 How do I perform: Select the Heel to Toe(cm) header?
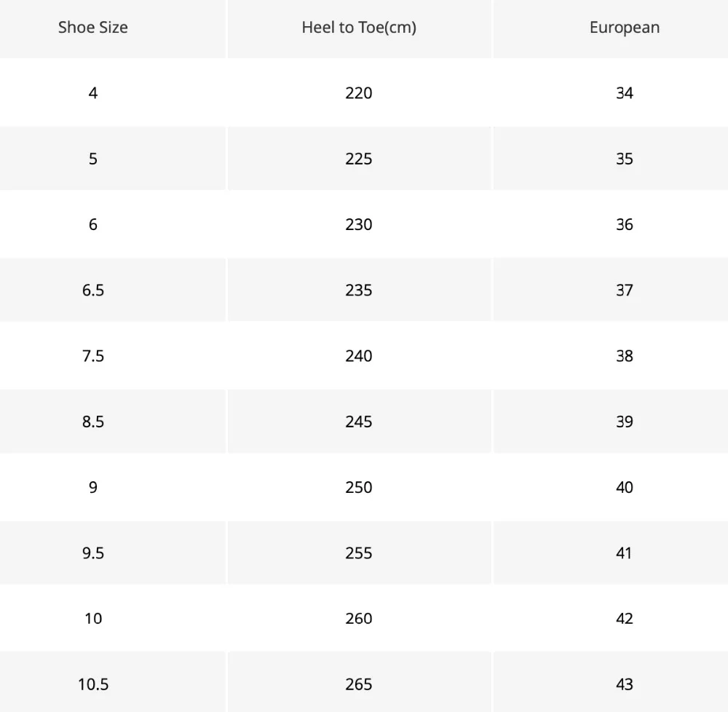tap(359, 28)
